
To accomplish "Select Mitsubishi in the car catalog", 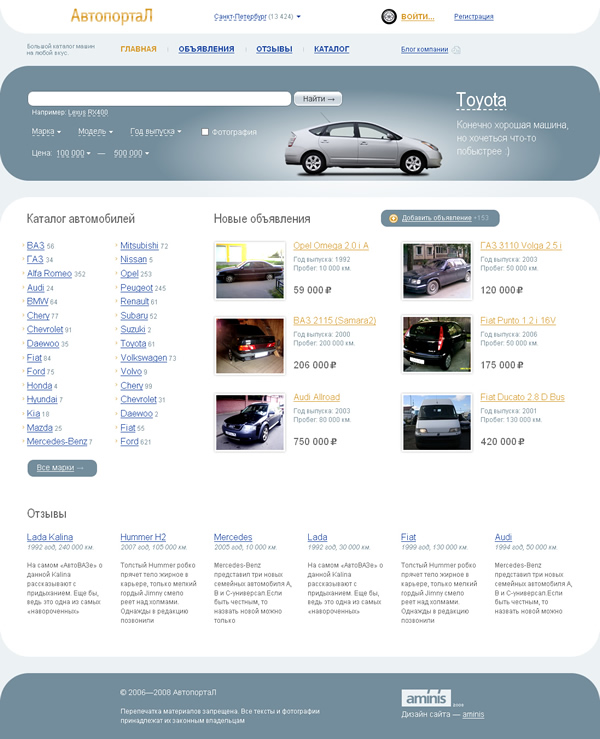I will tap(139, 246).
